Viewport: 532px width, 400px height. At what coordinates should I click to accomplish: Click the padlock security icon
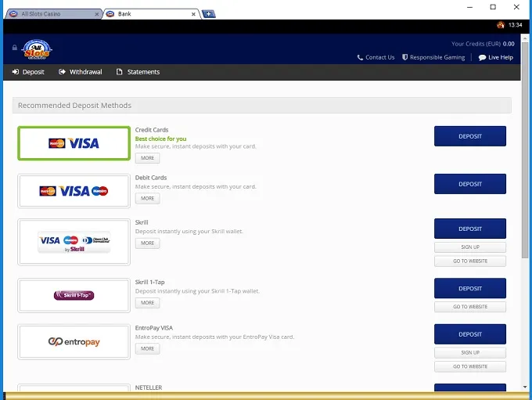click(15, 48)
